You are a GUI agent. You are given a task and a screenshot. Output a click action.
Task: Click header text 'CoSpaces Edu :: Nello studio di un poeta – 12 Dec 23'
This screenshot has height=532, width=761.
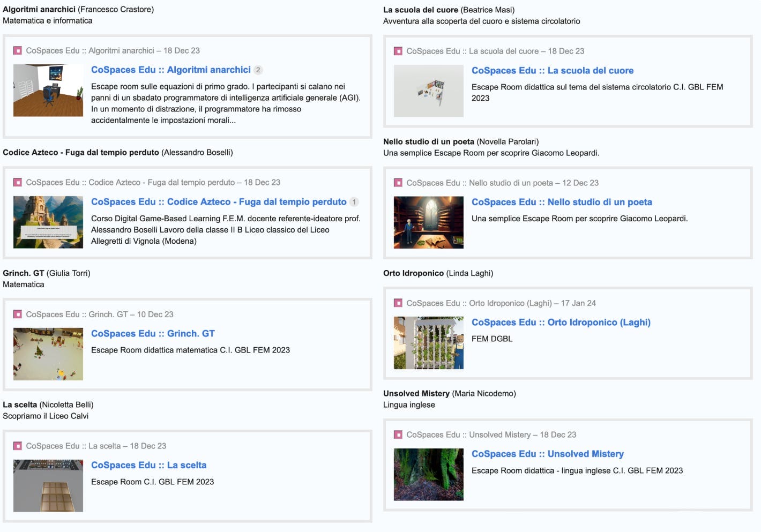tap(503, 183)
